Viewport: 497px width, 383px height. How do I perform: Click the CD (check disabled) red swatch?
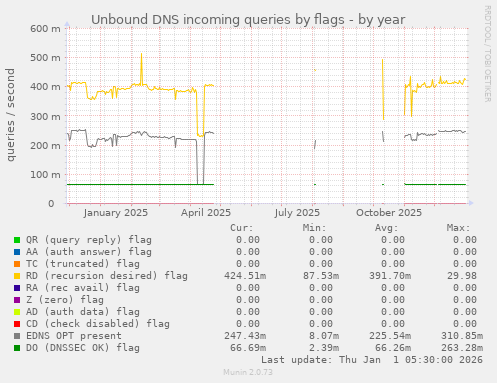17,324
